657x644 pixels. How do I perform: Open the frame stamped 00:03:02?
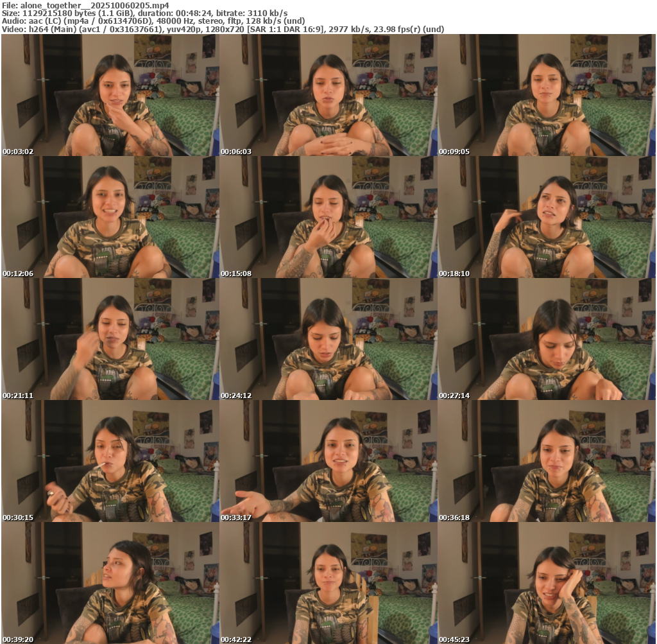[x=110, y=95]
